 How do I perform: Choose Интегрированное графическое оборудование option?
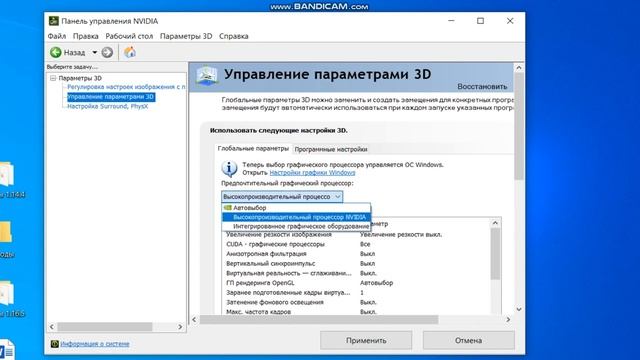[296, 226]
